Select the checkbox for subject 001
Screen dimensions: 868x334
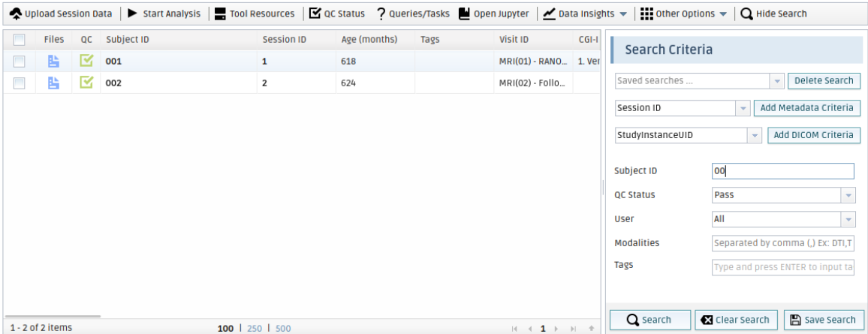[x=20, y=62]
